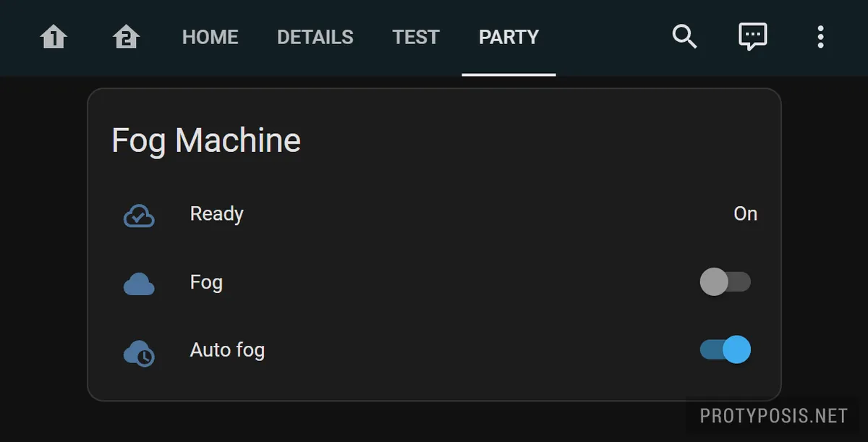The height and width of the screenshot is (442, 868).
Task: Click the cloud checkmark Ready icon
Action: click(x=138, y=213)
